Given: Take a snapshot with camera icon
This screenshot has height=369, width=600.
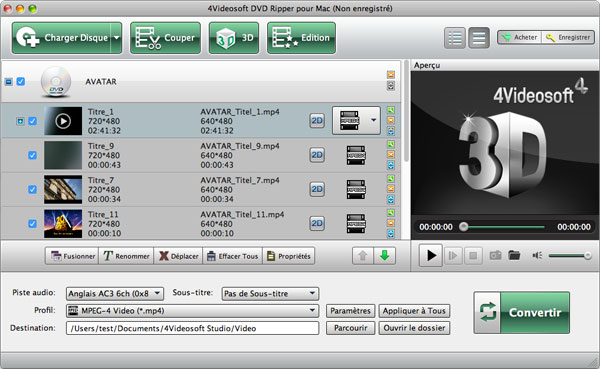Looking at the screenshot, I should 495,255.
